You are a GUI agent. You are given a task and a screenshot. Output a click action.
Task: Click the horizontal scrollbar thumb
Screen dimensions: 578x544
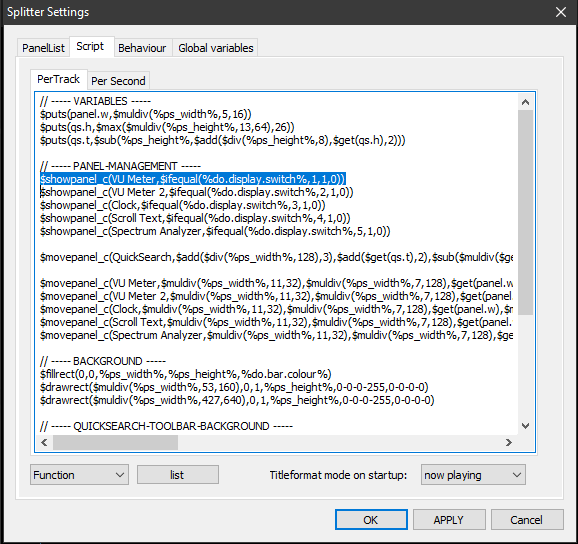click(x=115, y=442)
